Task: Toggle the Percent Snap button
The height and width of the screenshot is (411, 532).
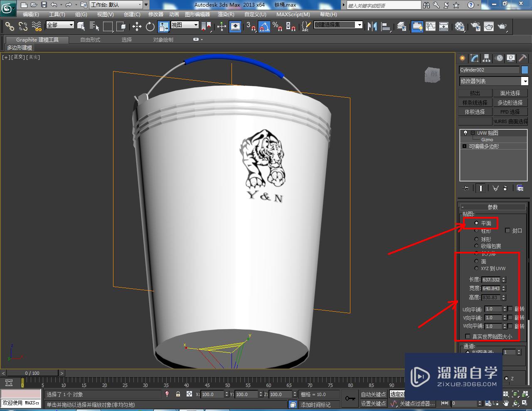Action: pos(278,26)
